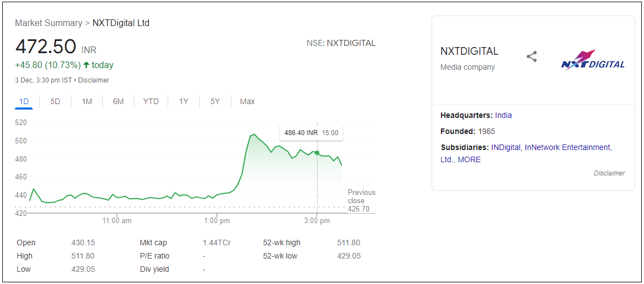Click the NXT Digital company logo
The height and width of the screenshot is (284, 644).
pos(593,60)
